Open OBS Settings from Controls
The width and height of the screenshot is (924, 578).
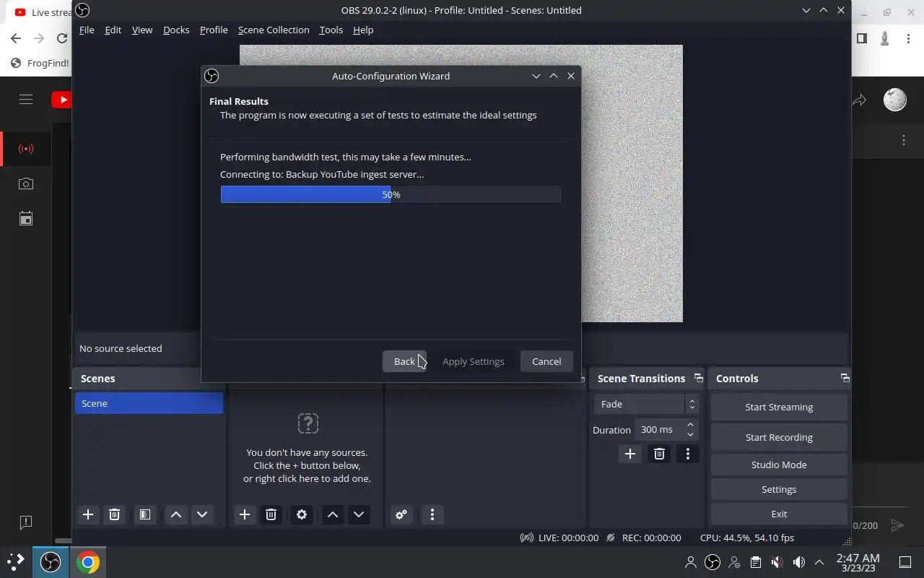pos(779,489)
